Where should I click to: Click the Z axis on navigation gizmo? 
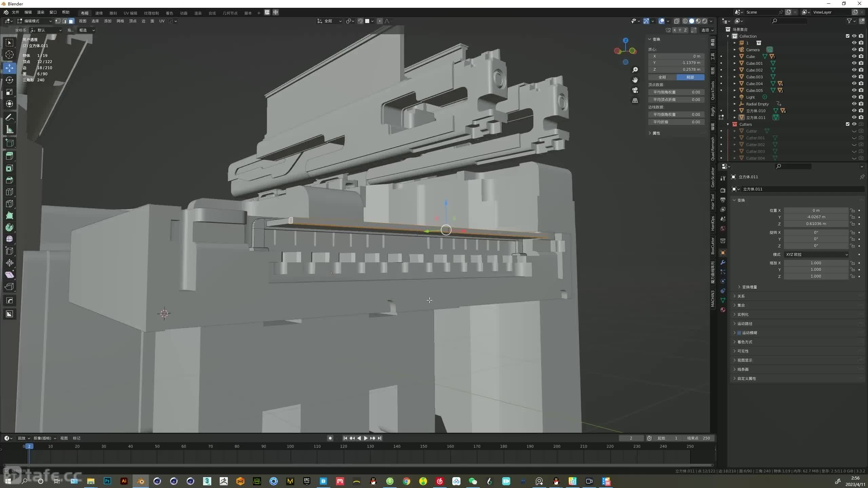click(x=626, y=40)
